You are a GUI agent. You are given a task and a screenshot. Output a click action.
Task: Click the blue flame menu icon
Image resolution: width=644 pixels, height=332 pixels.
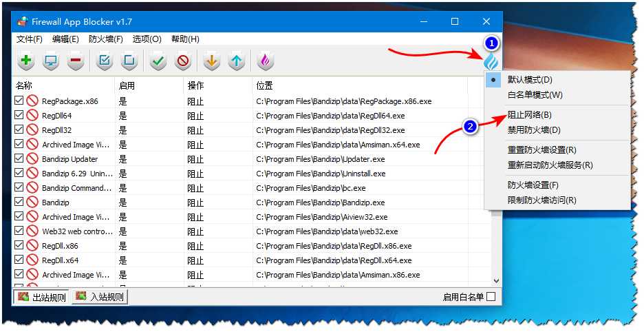[x=491, y=62]
